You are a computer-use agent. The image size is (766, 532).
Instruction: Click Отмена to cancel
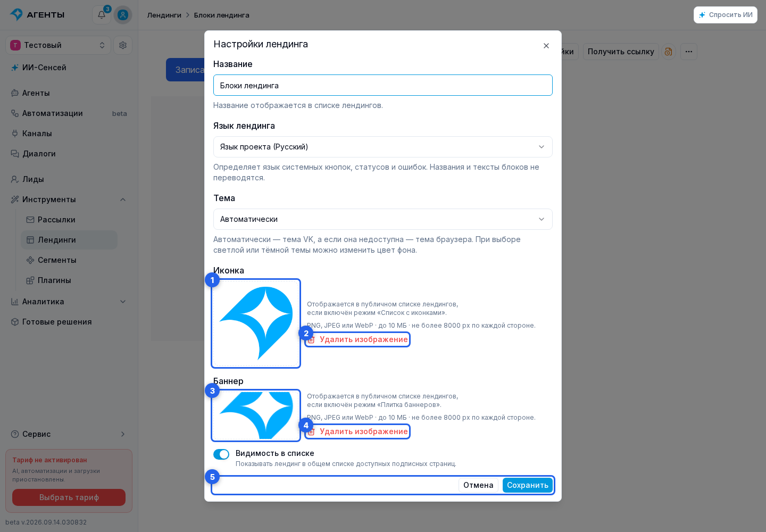(478, 485)
